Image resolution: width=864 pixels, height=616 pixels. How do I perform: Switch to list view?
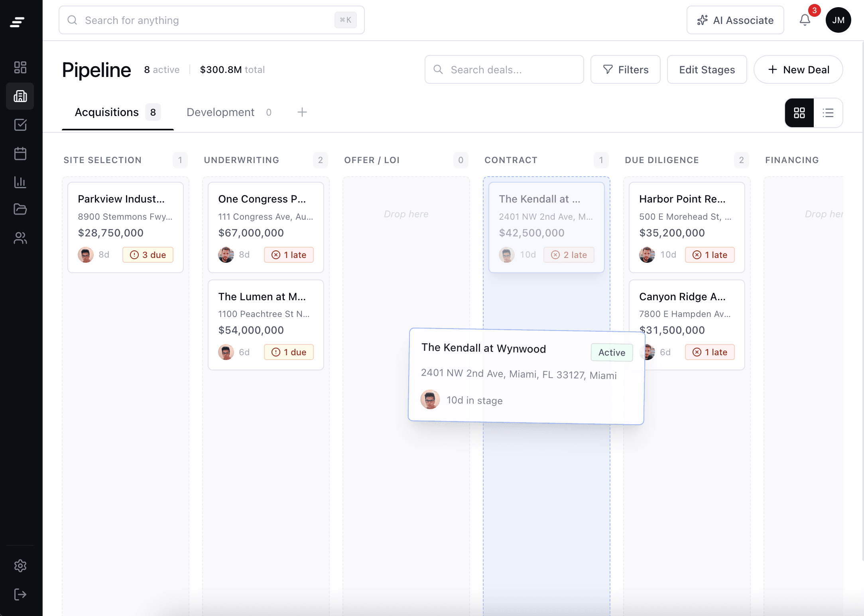coord(828,113)
